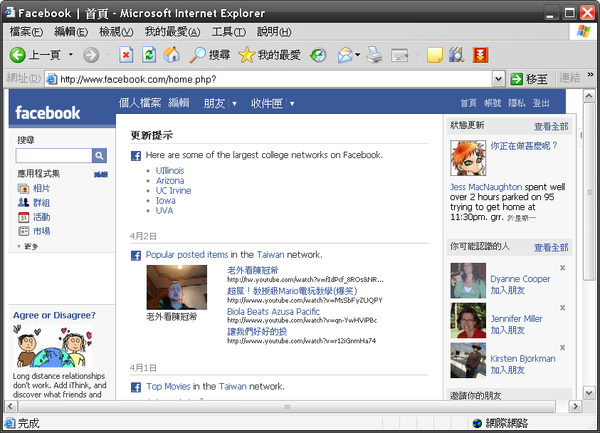The image size is (600, 433).
Task: Open Events calendar icon in sidebar
Action: 23,217
